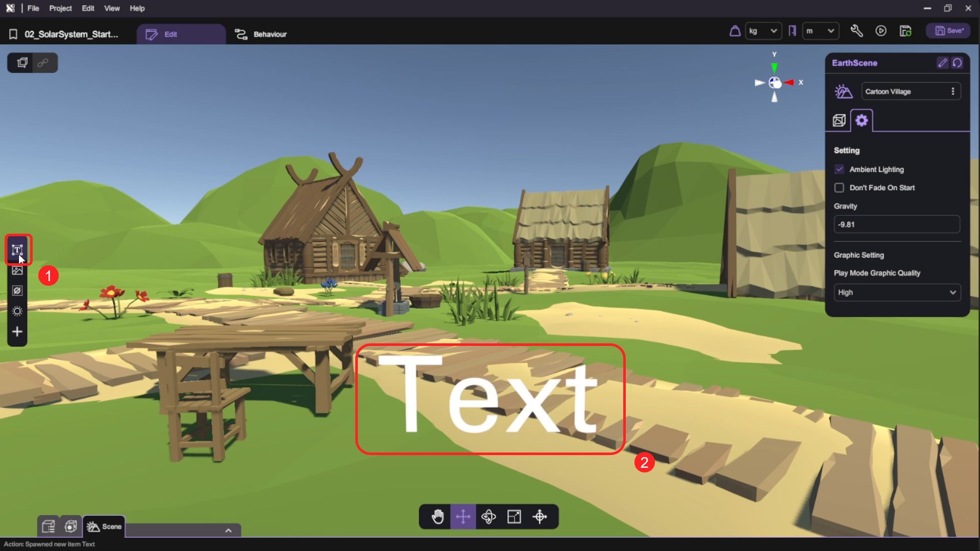Select the scale tool in bottom toolbar
This screenshot has width=980, height=551.
(x=514, y=517)
